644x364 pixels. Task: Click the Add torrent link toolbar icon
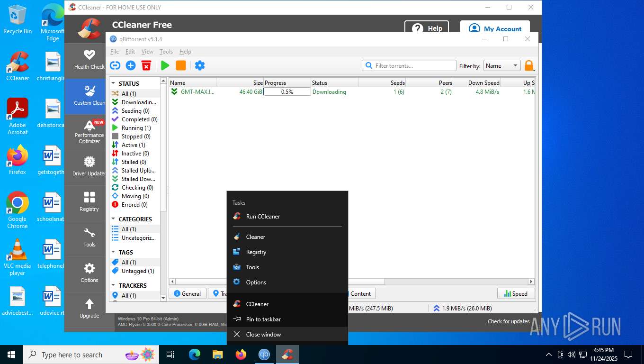[115, 65]
